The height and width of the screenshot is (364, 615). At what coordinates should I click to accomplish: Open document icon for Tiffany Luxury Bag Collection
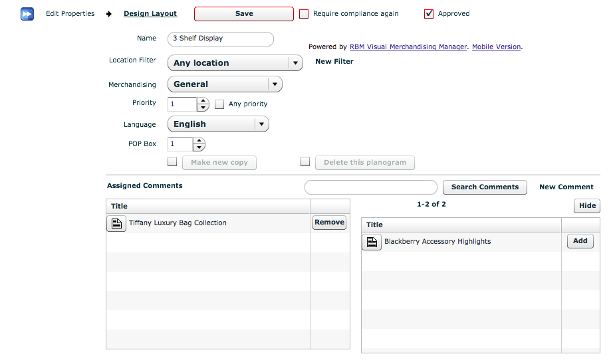[116, 223]
